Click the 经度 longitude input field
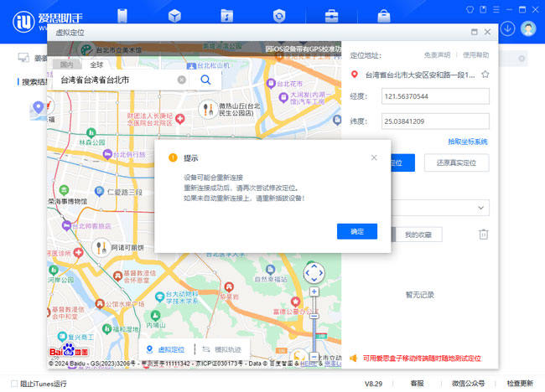The width and height of the screenshot is (545, 392). [x=435, y=96]
